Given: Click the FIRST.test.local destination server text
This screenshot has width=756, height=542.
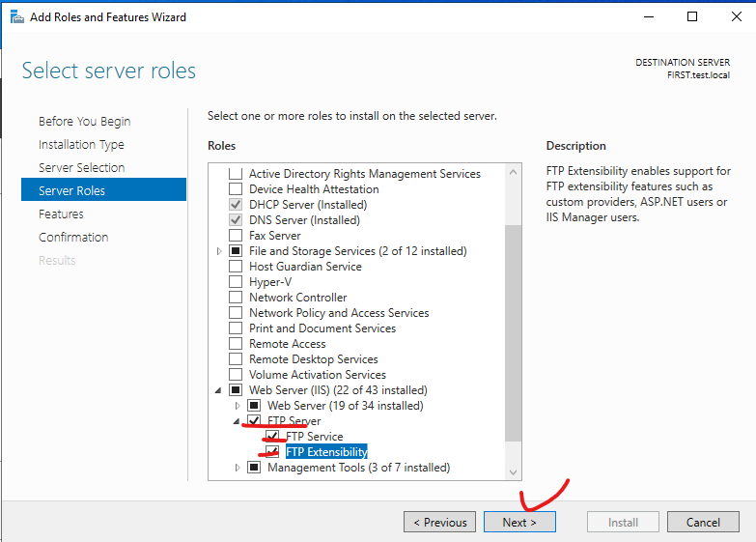Looking at the screenshot, I should [x=698, y=75].
